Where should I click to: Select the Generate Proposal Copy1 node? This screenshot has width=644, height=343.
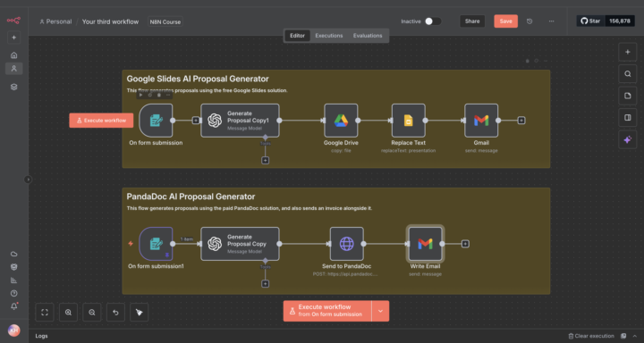tap(240, 121)
